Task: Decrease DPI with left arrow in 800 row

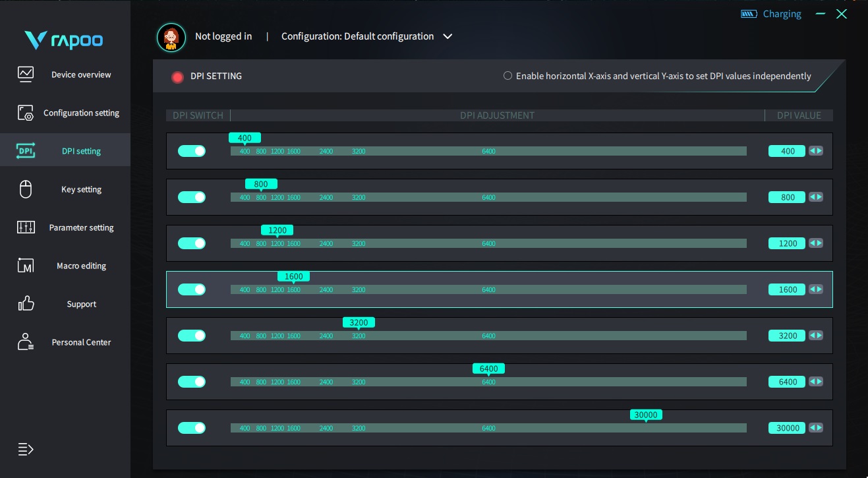Action: point(813,197)
